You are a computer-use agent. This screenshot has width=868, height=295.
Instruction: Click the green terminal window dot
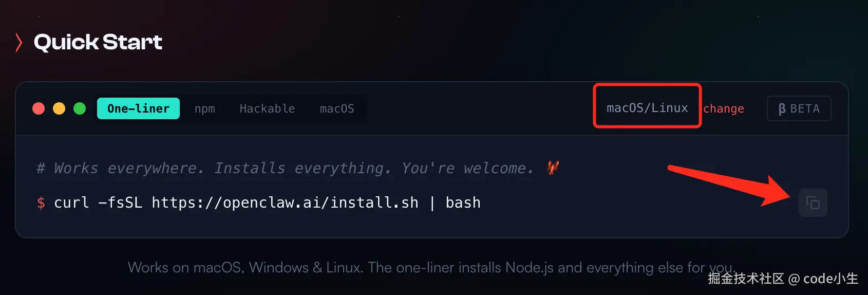[80, 108]
